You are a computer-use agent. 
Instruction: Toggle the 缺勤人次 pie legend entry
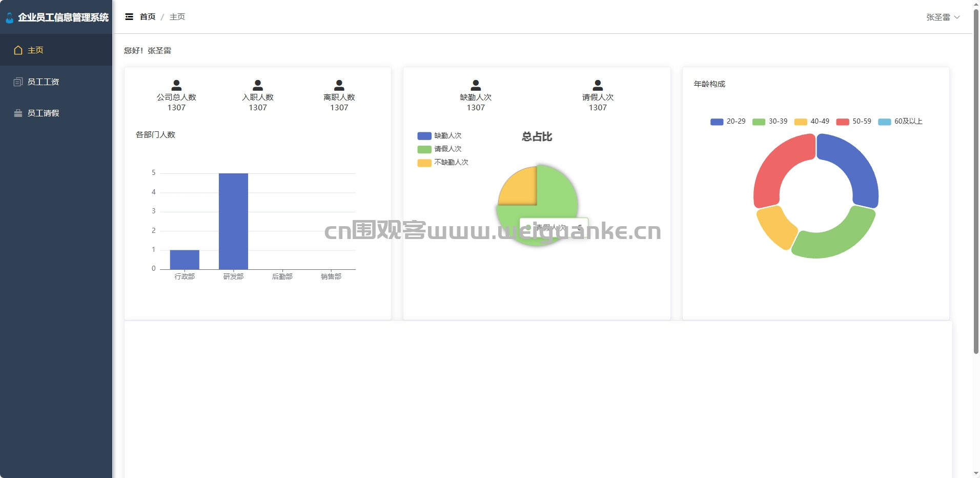coord(440,135)
